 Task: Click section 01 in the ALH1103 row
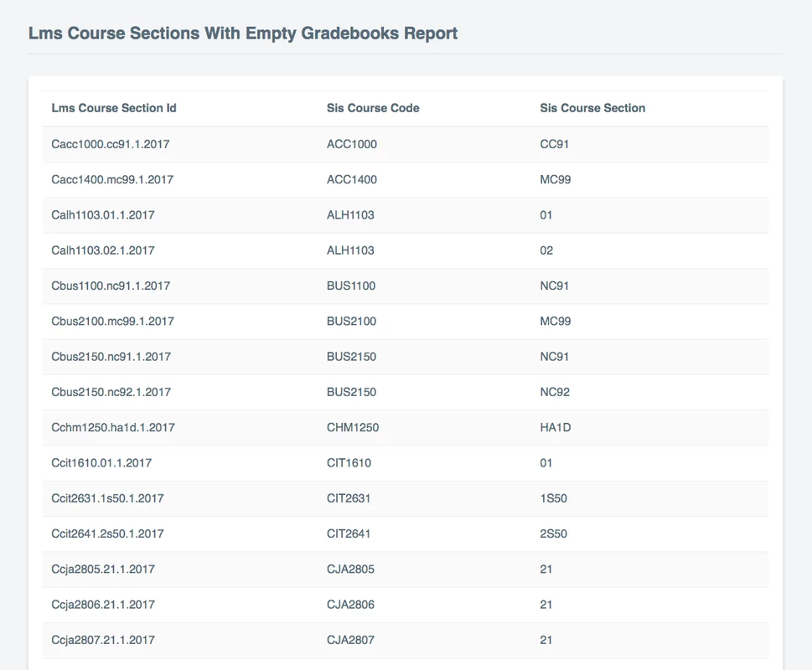point(546,215)
